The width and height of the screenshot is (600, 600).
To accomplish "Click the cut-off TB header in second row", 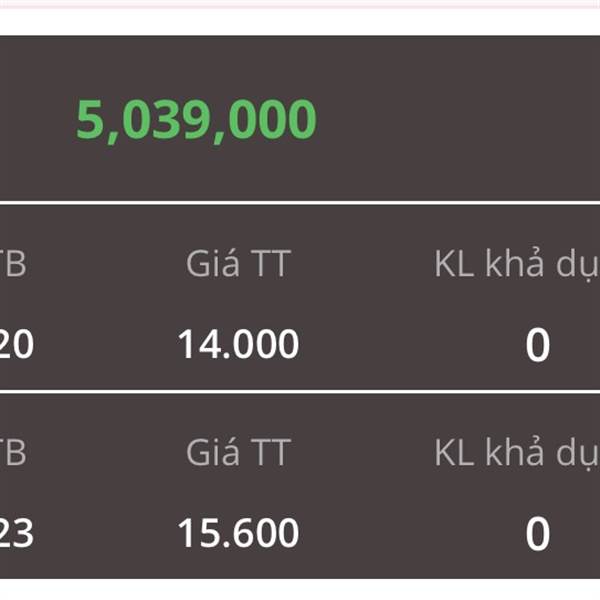I will 13,453.
